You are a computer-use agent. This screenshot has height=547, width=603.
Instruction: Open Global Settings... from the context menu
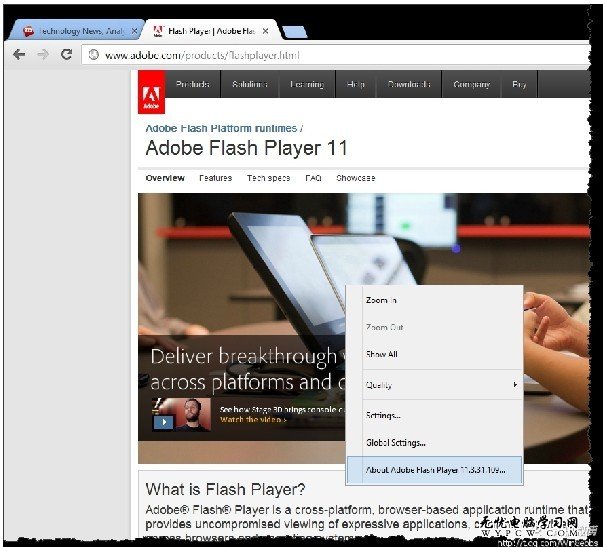(435, 443)
